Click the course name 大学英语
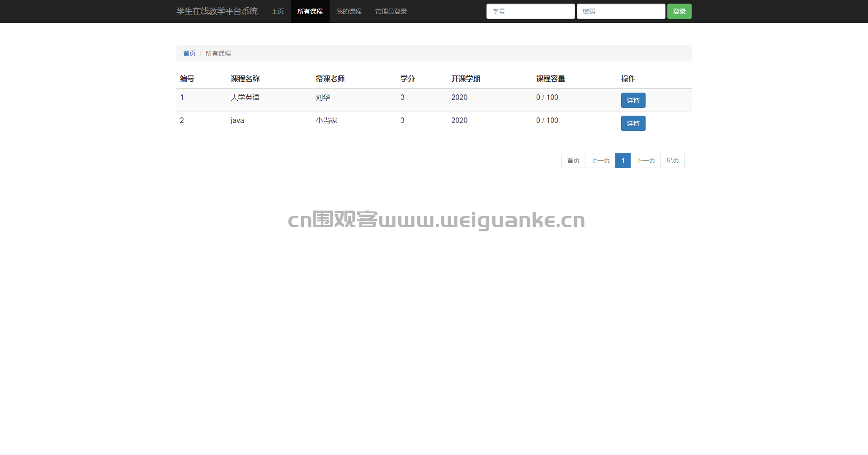Screen dimensions: 868x455 click(245, 97)
